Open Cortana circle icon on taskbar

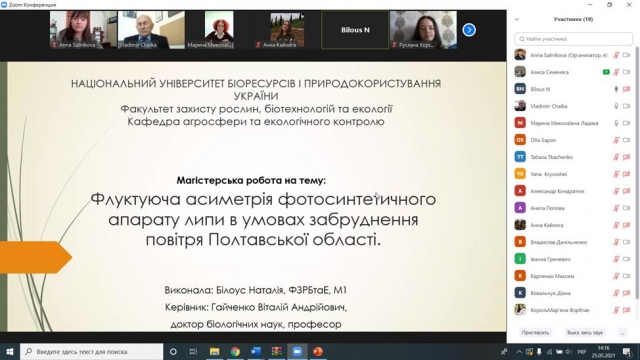pyautogui.click(x=173, y=351)
